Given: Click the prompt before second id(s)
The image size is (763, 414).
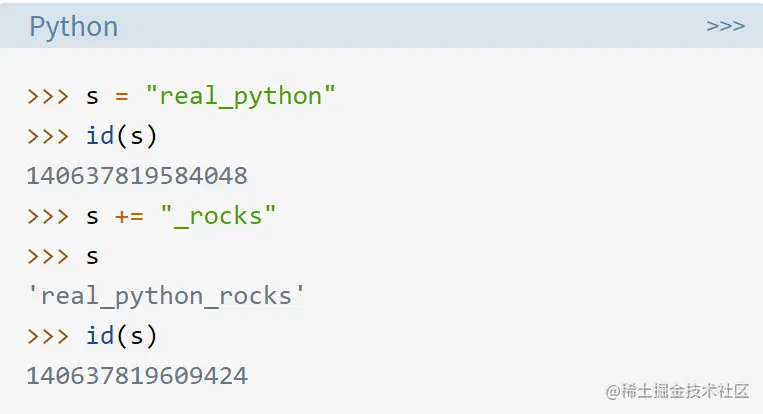Looking at the screenshot, I should 48,336.
